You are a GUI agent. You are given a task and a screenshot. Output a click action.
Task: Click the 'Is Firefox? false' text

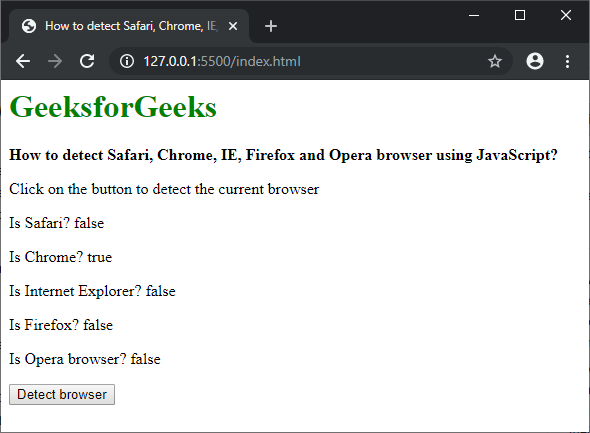coord(61,325)
